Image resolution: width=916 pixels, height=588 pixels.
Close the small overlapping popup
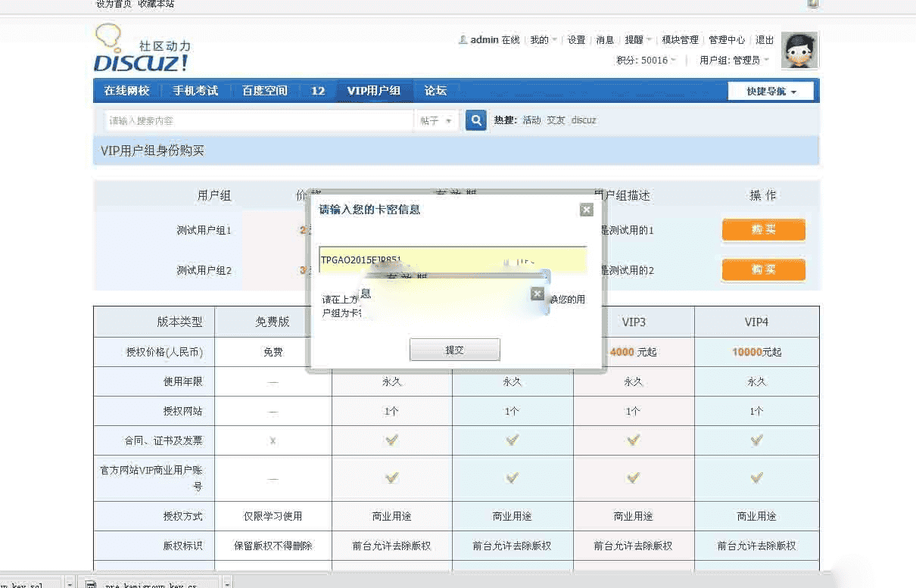[x=537, y=294]
